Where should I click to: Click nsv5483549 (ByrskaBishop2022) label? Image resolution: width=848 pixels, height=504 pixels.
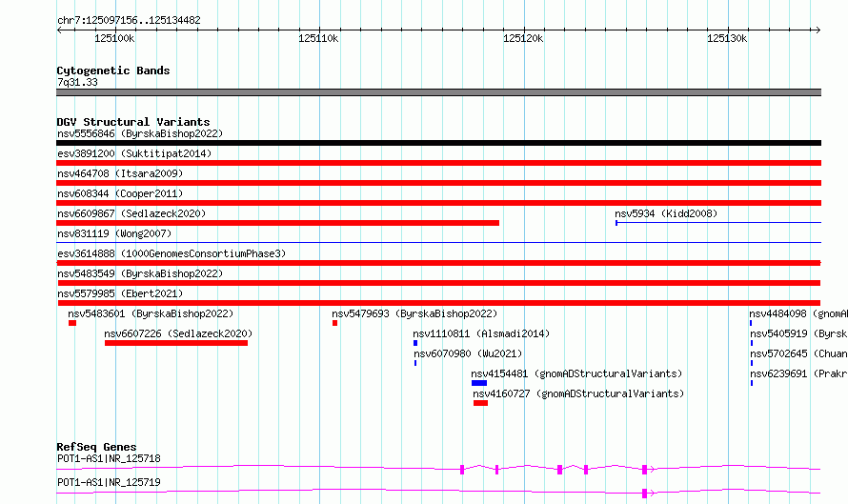coord(140,273)
